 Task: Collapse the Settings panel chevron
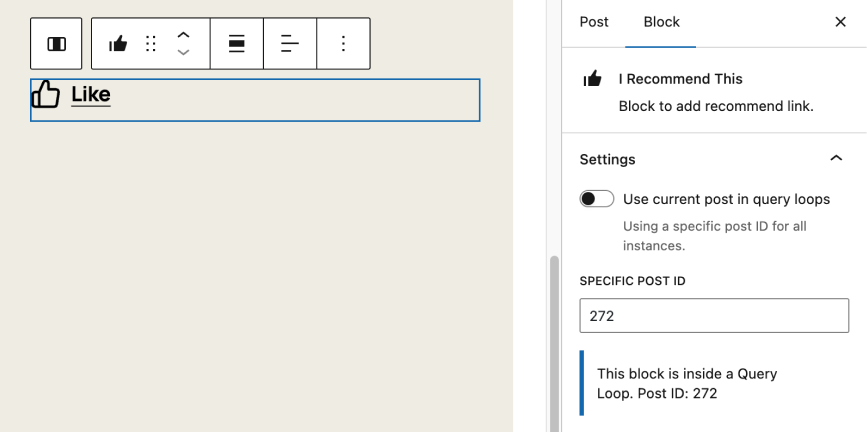point(836,159)
